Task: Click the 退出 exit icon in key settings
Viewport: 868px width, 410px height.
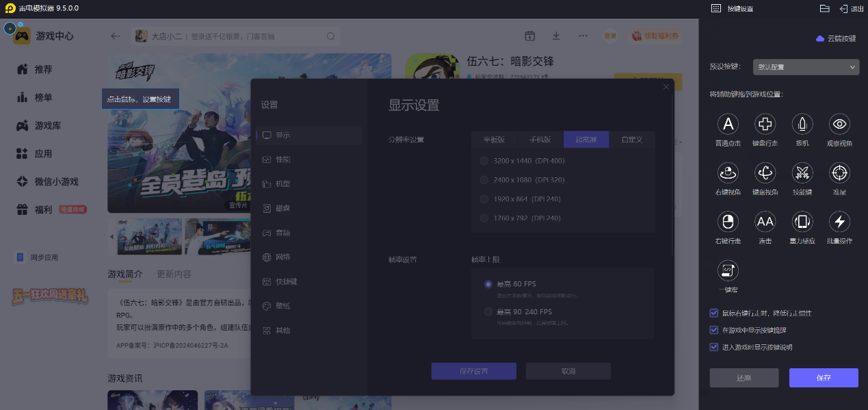Action: point(852,8)
